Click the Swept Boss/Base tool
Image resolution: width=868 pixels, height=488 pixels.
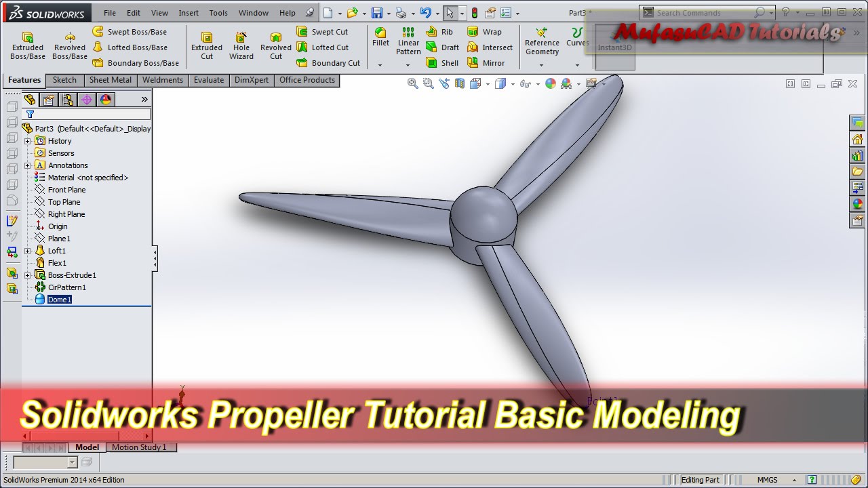tap(130, 32)
